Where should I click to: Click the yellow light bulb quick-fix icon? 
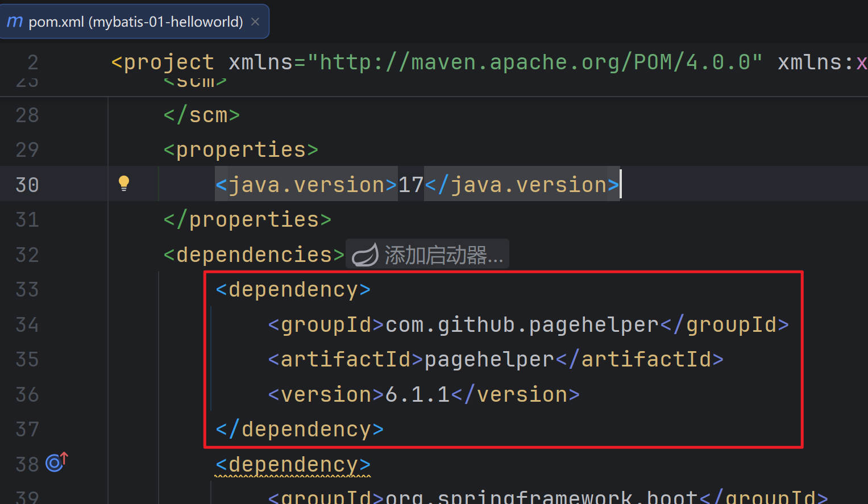click(124, 183)
